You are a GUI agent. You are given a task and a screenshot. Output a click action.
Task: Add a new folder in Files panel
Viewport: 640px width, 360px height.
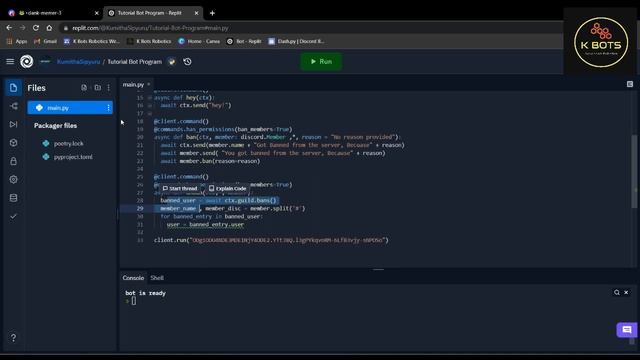pyautogui.click(x=98, y=88)
